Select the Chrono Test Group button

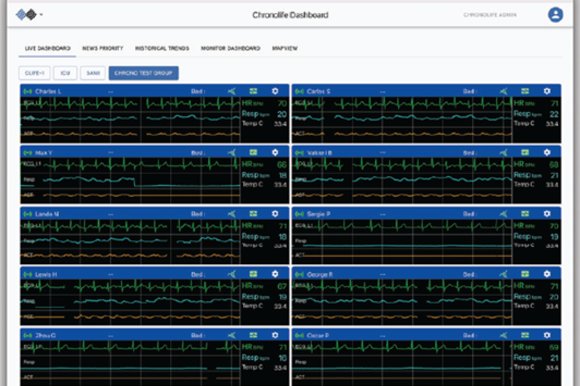[x=144, y=73]
